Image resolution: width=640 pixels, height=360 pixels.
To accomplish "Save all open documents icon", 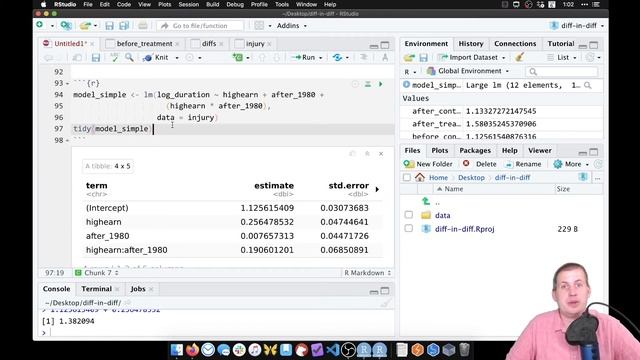I will (x=124, y=26).
